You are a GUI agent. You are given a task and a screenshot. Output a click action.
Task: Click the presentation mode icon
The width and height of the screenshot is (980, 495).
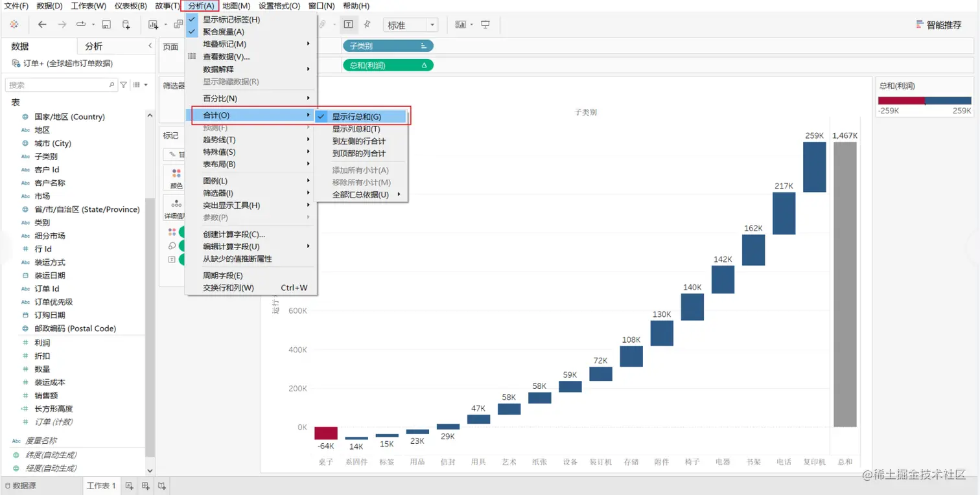pos(485,25)
